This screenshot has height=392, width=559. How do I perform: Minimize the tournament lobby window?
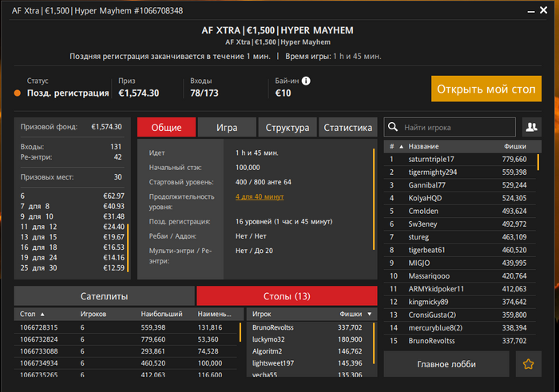(x=531, y=12)
